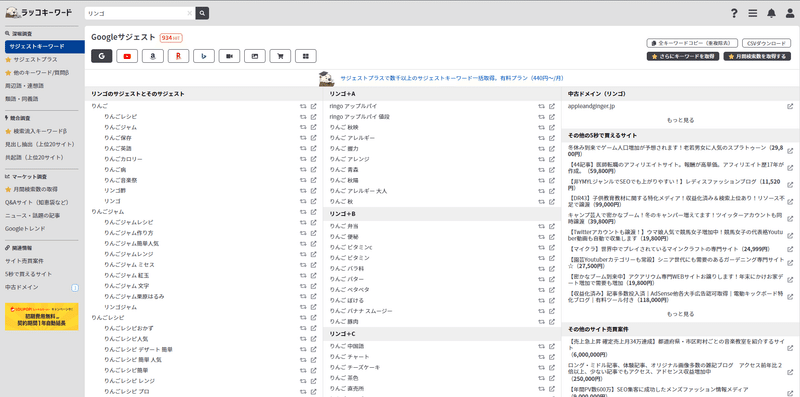Open 5秒で買えるサイト in the sidebar
Viewport: 800px width, 397px height.
[x=29, y=274]
